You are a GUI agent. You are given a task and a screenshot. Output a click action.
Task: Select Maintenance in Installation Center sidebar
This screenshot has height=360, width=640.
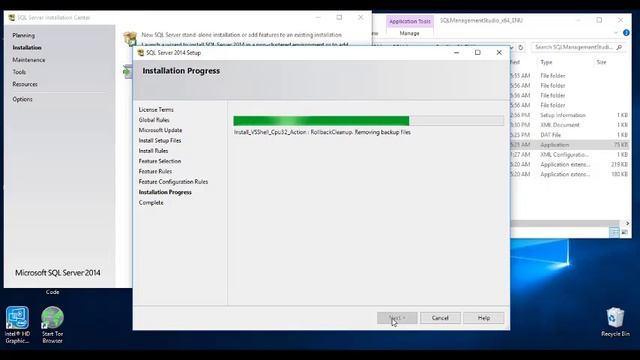[x=29, y=60]
